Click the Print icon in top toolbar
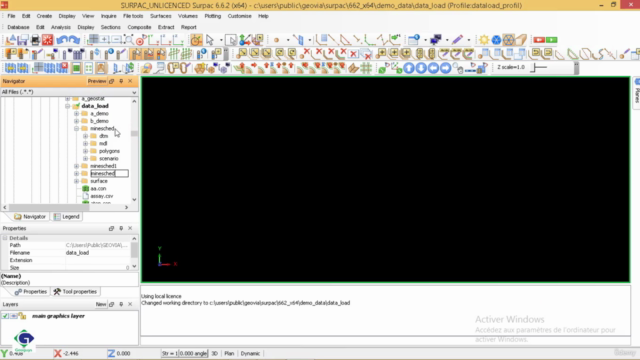The height and width of the screenshot is (360, 640). click(35, 40)
